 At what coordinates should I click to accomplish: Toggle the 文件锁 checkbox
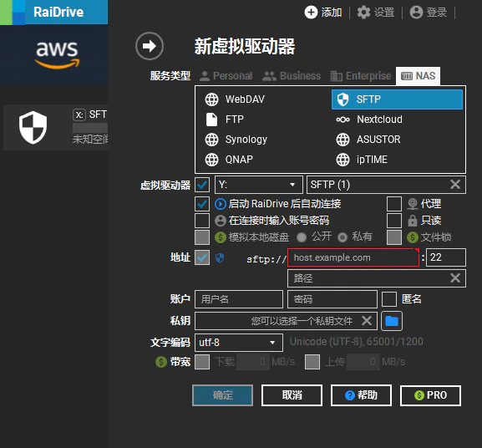pos(394,237)
